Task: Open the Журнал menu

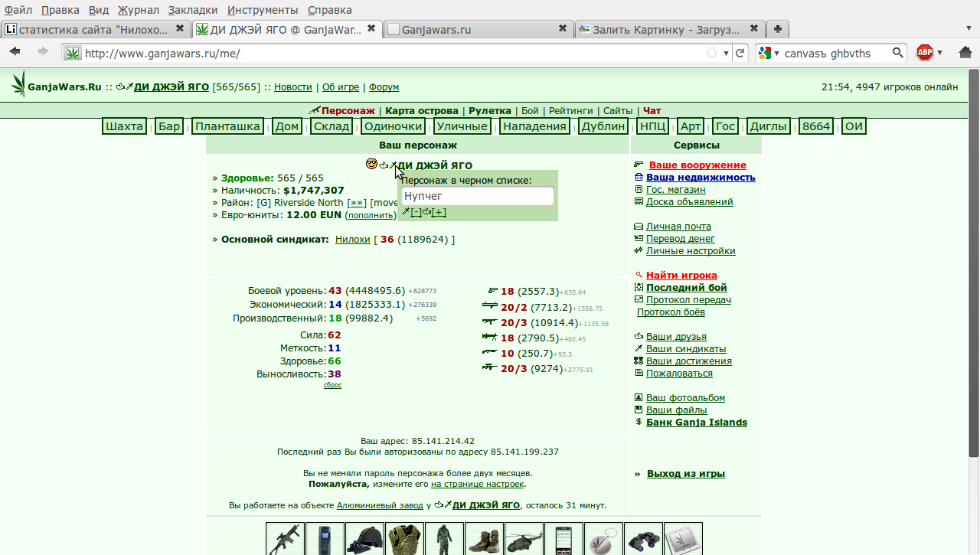Action: (x=139, y=10)
